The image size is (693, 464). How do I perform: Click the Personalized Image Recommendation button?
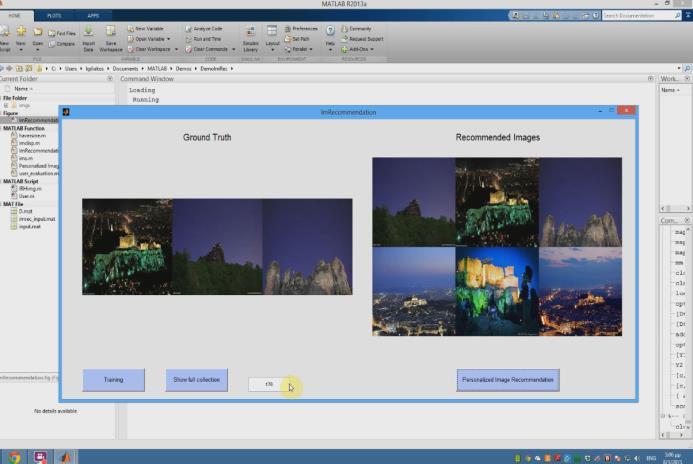click(x=508, y=380)
